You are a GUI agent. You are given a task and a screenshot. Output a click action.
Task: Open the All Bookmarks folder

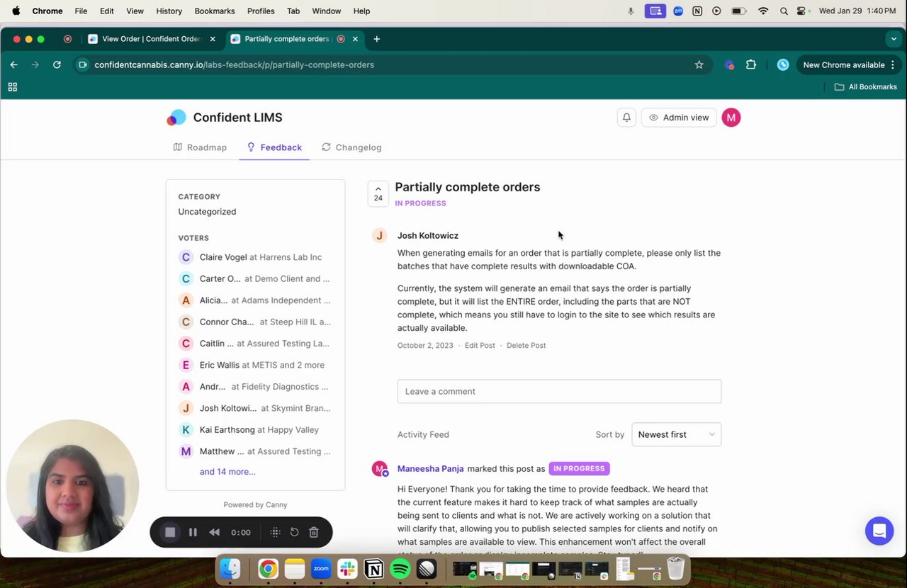(x=865, y=86)
